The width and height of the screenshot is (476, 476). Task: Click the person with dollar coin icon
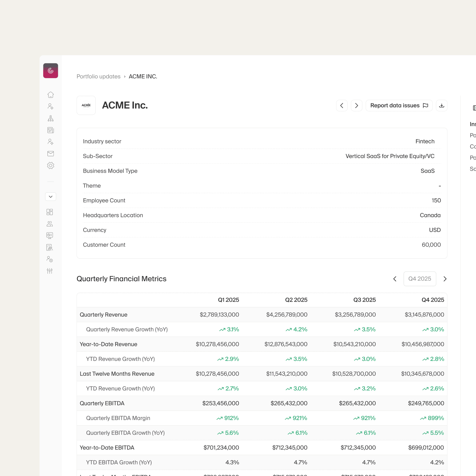coord(50,259)
